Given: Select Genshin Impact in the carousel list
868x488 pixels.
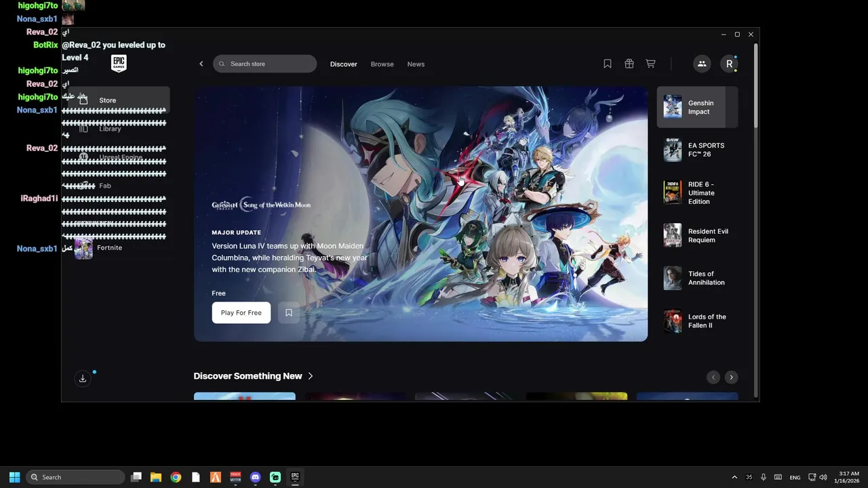Looking at the screenshot, I should click(697, 107).
